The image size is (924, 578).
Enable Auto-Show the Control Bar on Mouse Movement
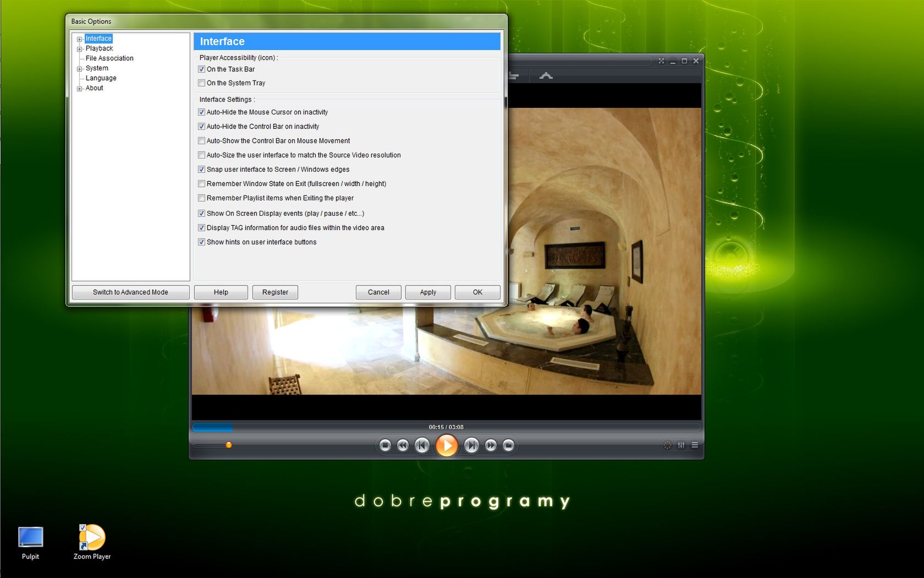click(x=201, y=141)
